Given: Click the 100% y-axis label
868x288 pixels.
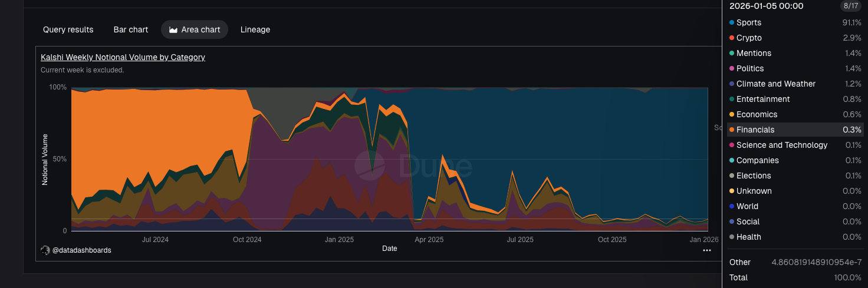Looking at the screenshot, I should pos(58,87).
